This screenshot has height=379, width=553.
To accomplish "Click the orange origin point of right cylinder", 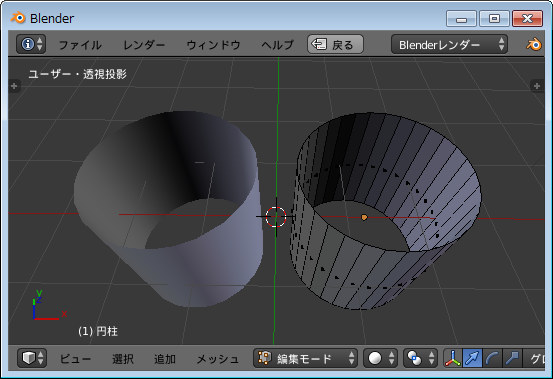I will point(364,218).
